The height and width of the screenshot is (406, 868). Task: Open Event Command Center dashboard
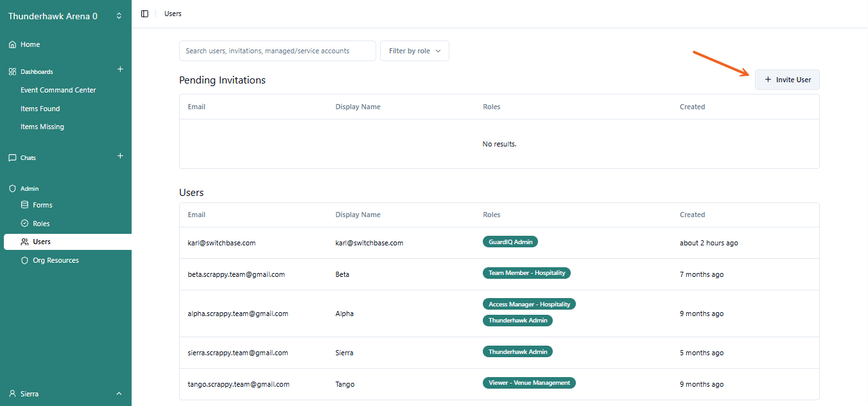pos(58,90)
